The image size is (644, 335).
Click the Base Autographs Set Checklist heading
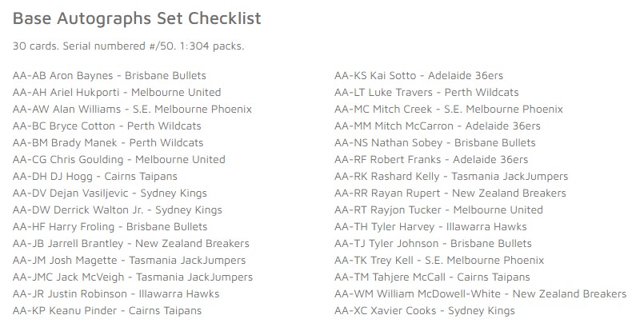(x=137, y=18)
